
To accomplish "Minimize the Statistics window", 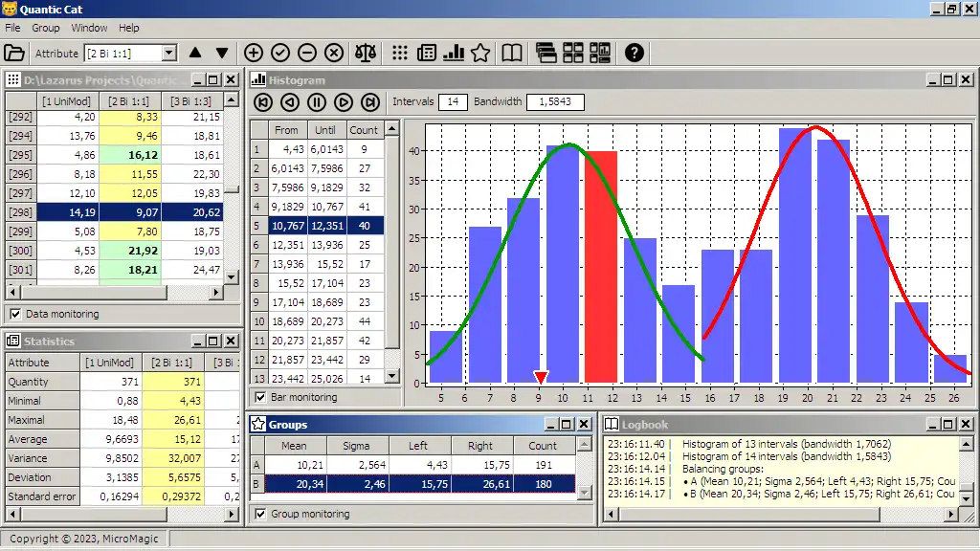I will (x=197, y=342).
